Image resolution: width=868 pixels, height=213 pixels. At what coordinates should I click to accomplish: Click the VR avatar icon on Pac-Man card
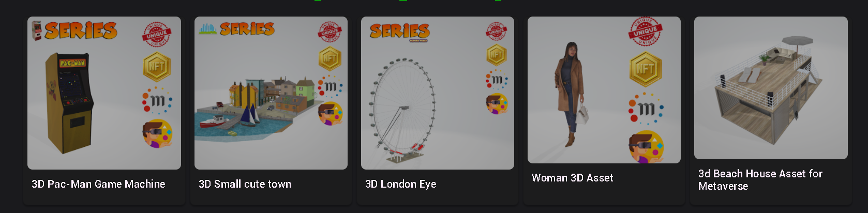point(158,133)
